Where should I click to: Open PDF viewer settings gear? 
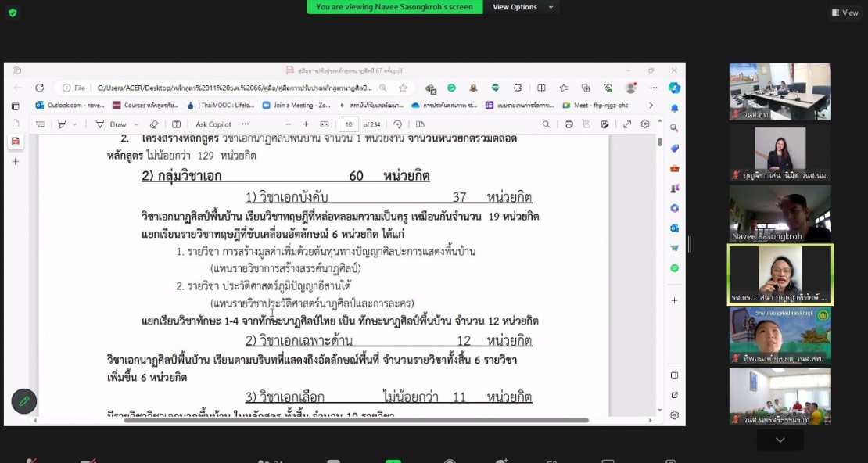[645, 124]
